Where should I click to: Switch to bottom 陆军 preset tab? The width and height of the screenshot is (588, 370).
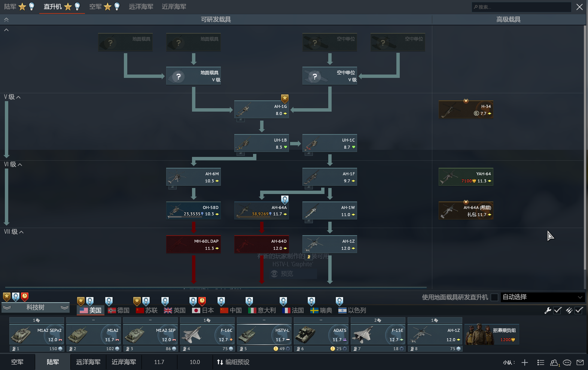pos(53,362)
